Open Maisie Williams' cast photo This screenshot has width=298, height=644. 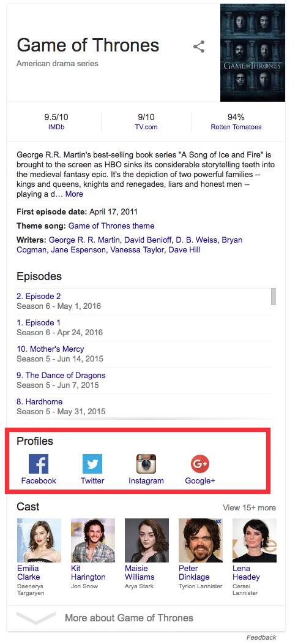point(147,540)
